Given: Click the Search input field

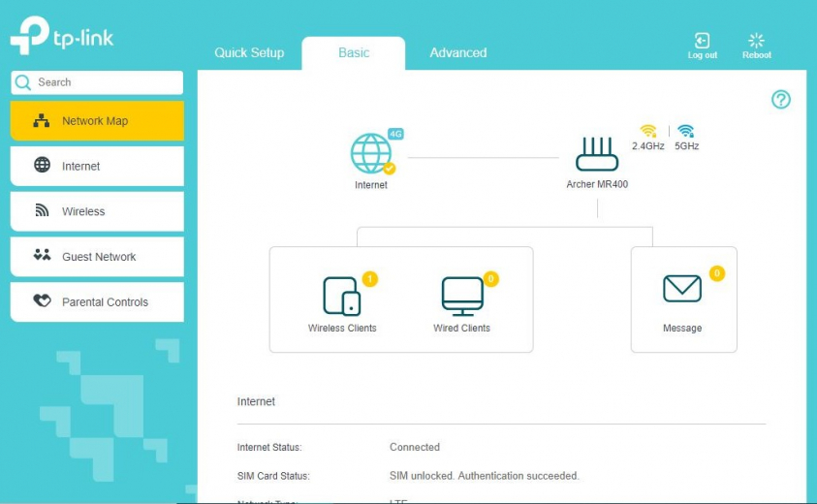Looking at the screenshot, I should point(105,82).
